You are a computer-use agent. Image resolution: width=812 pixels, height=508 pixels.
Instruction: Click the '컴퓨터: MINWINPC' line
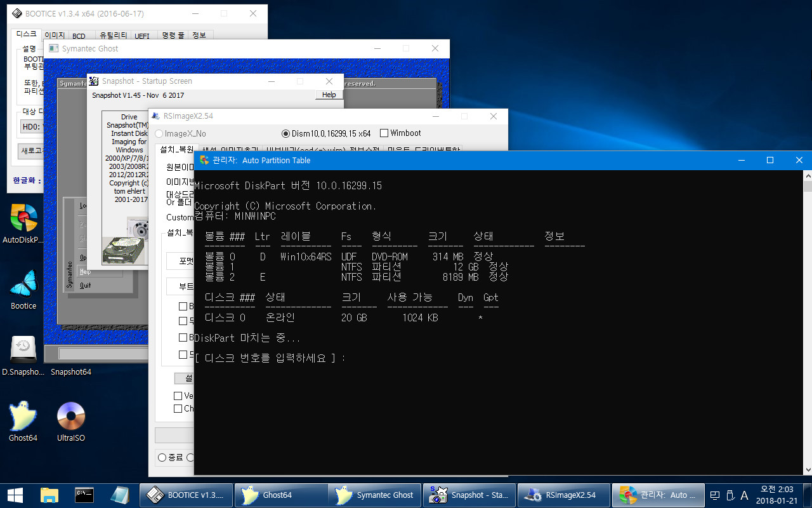[x=235, y=216]
